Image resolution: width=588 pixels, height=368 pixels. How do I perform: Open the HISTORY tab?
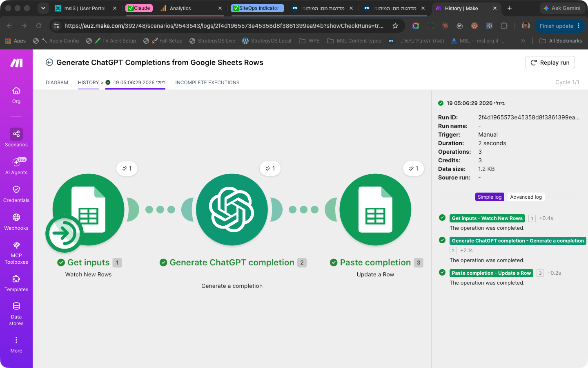[88, 83]
